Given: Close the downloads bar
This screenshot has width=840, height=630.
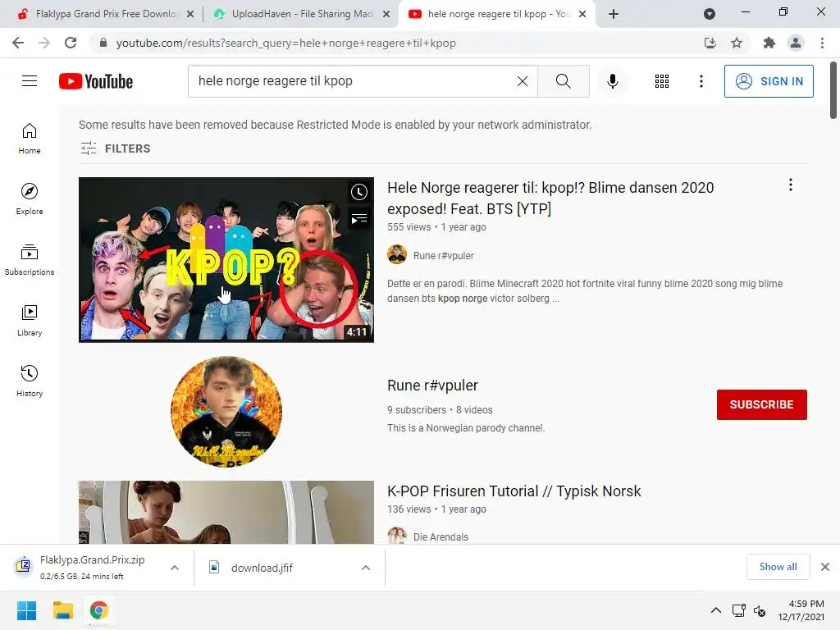Looking at the screenshot, I should pyautogui.click(x=825, y=567).
